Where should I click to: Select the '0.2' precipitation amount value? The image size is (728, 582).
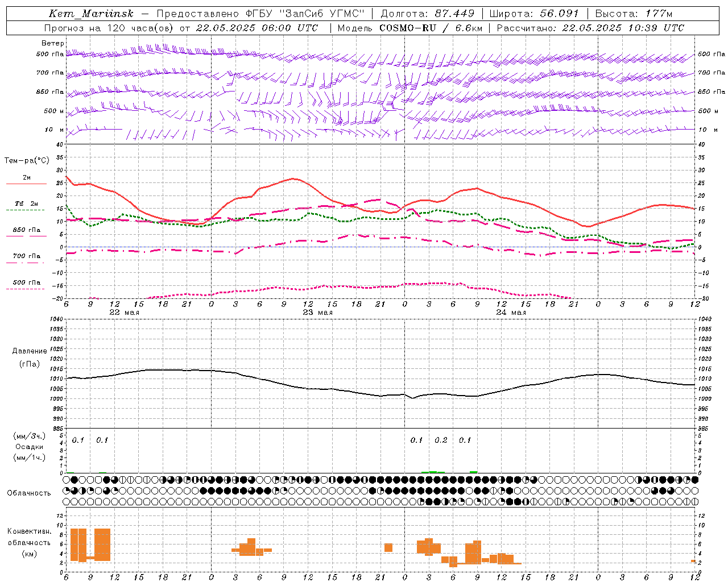pos(441,440)
